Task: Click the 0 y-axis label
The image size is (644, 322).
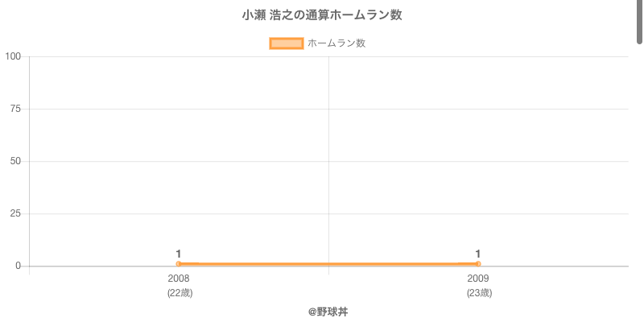Action: pos(19,266)
